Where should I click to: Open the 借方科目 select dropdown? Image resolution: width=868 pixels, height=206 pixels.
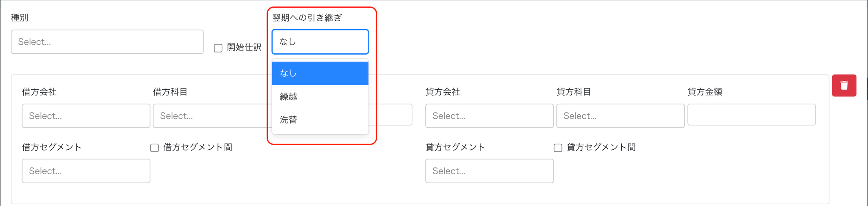tap(212, 116)
